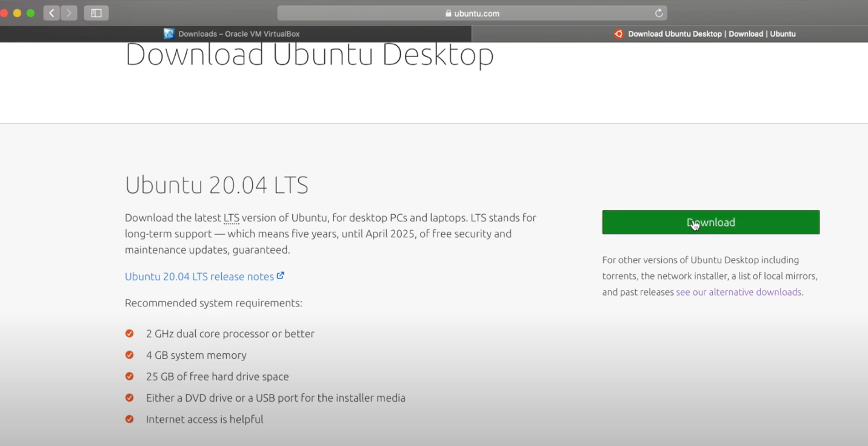The height and width of the screenshot is (446, 868).
Task: Click the Ubuntu 20.04 LTS heading
Action: 216,184
